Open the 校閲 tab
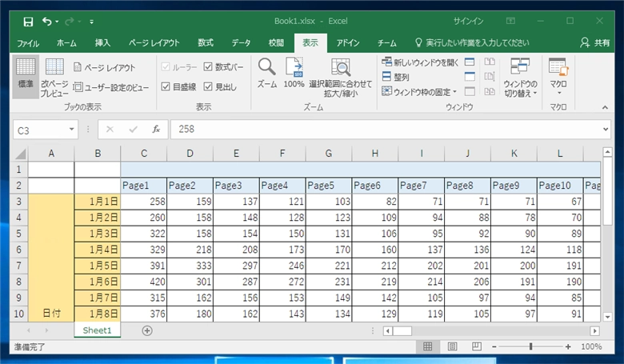The height and width of the screenshot is (364, 624). click(x=276, y=43)
